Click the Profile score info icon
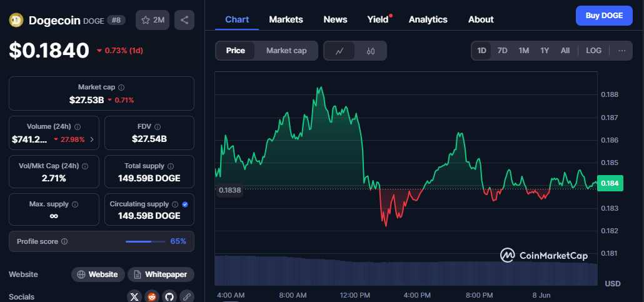Image resolution: width=644 pixels, height=302 pixels. click(64, 241)
